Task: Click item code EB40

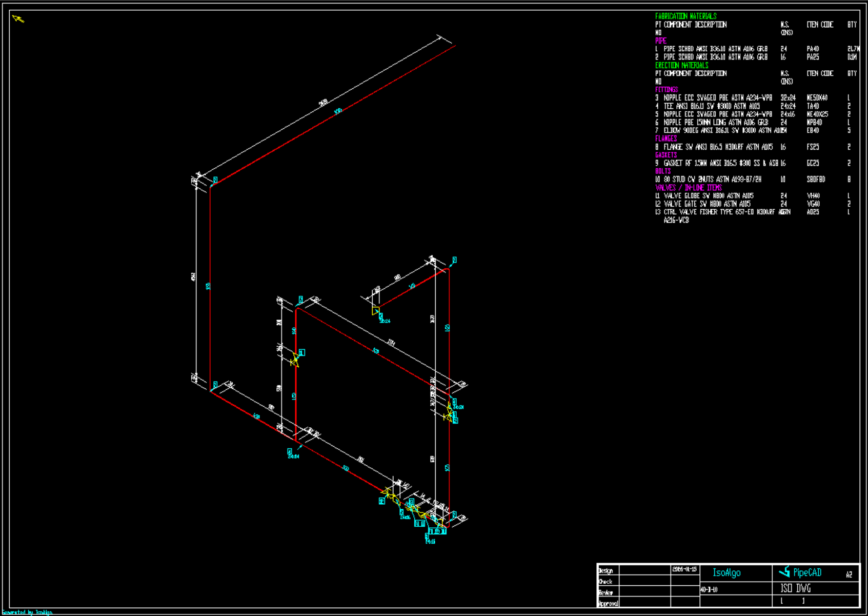Action: pyautogui.click(x=813, y=131)
